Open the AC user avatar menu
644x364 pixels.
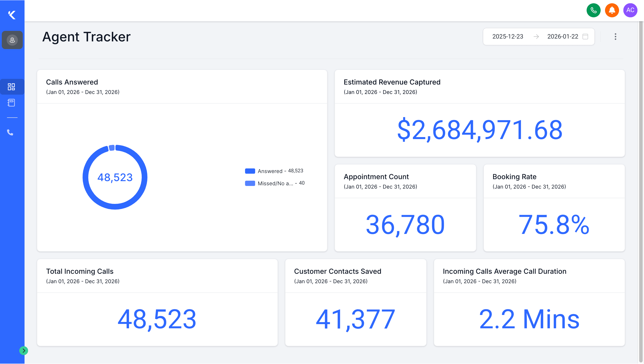pos(630,10)
